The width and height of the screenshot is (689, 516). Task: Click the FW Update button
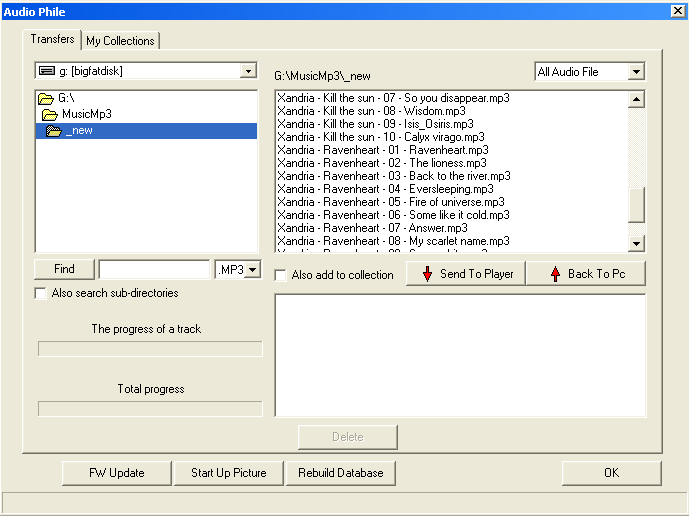[x=116, y=473]
